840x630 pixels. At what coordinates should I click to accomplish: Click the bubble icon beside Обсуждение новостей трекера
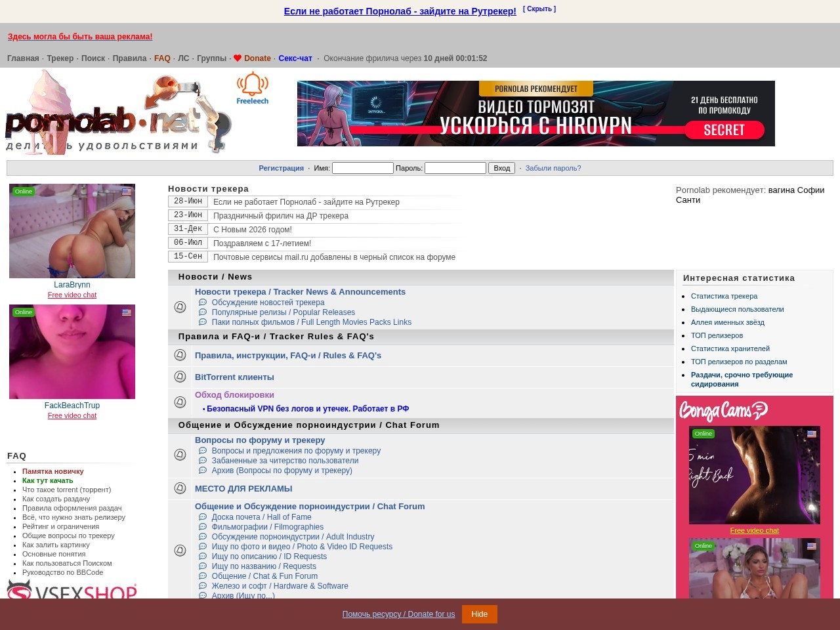(203, 303)
